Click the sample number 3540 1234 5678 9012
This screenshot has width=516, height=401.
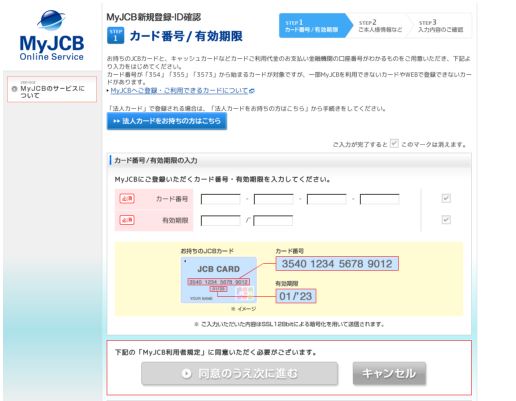tap(337, 264)
